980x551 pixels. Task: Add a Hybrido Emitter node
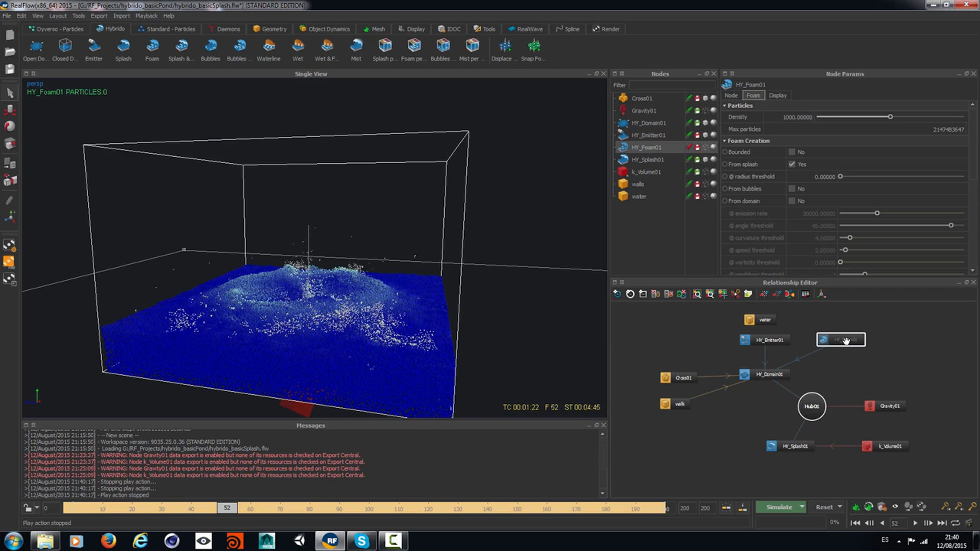[94, 50]
